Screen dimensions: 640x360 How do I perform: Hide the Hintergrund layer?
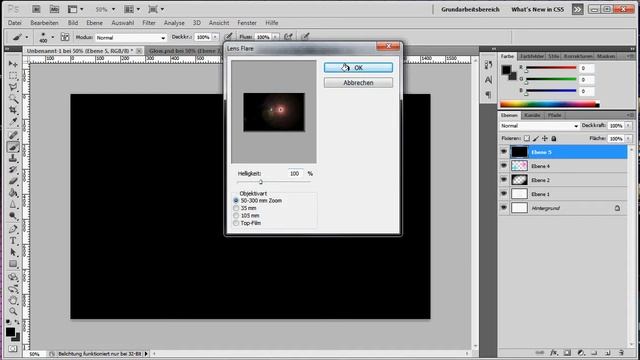point(504,208)
